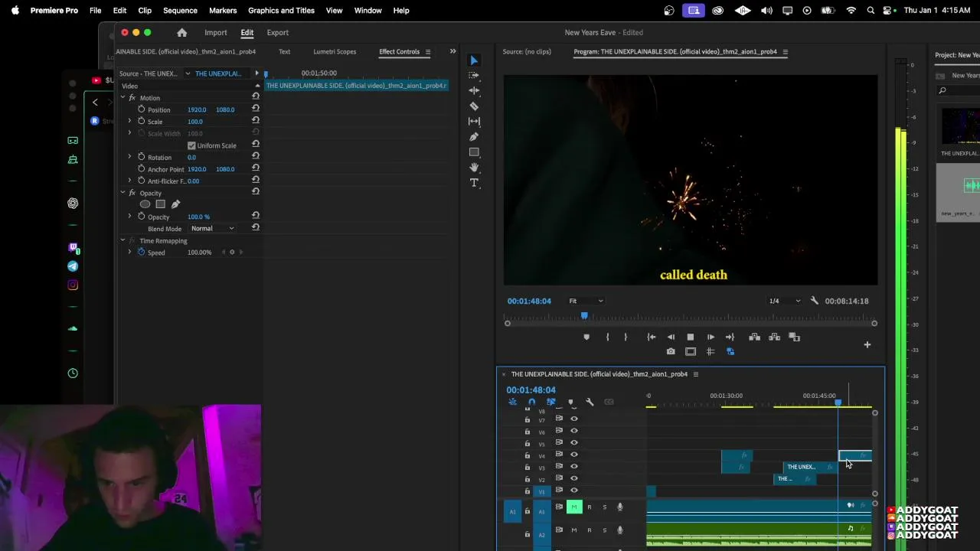Click the Program monitor playhead
Viewport: 980px width, 551px height.
point(584,316)
